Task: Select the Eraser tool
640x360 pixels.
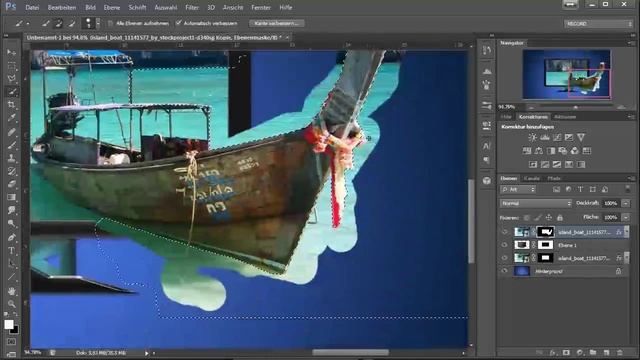Action: tap(11, 184)
